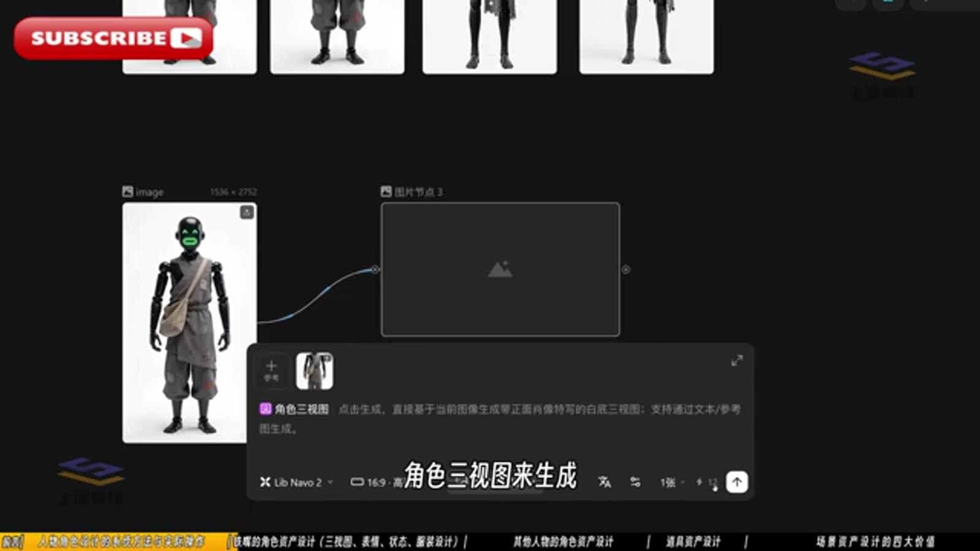Open the image count 1张 dropdown
Image resolution: width=980 pixels, height=551 pixels.
point(672,482)
